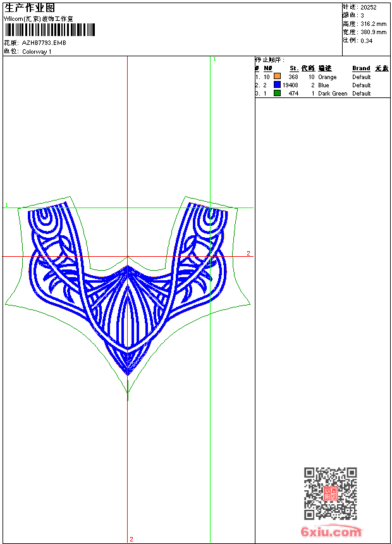Viewport: 392px width, 544px height.
Task: Select the title 生产作业图
Action: coord(30,8)
